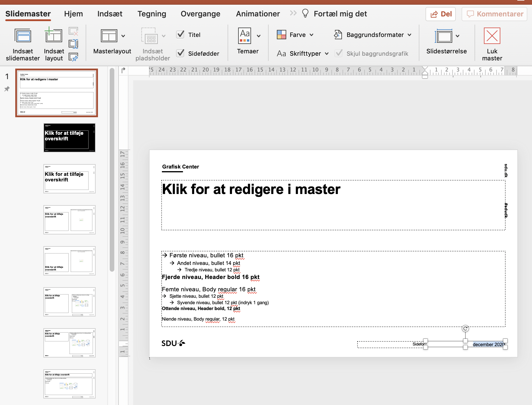Close master view with Luk master
Viewport: 532px width, 405px height.
492,36
